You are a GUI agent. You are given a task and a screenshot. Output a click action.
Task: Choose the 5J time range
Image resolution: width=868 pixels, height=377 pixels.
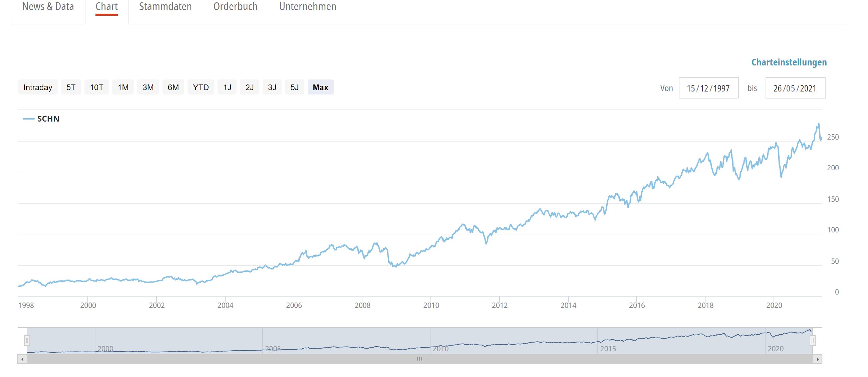tap(294, 87)
